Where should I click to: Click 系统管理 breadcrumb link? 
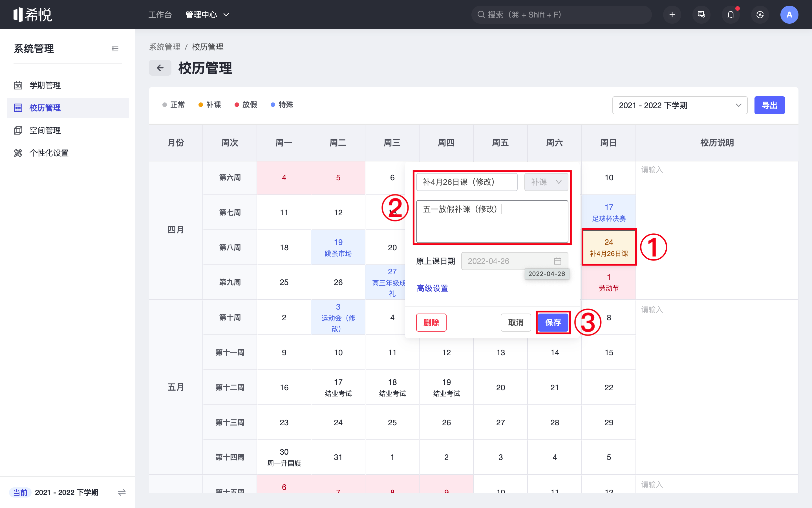click(164, 47)
